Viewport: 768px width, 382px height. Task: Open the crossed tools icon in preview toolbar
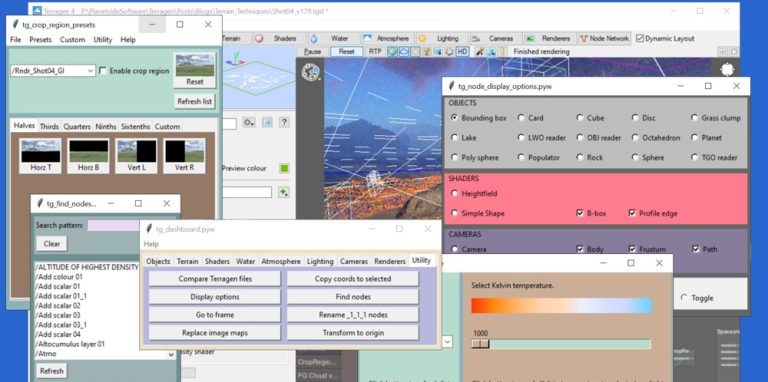[x=491, y=51]
